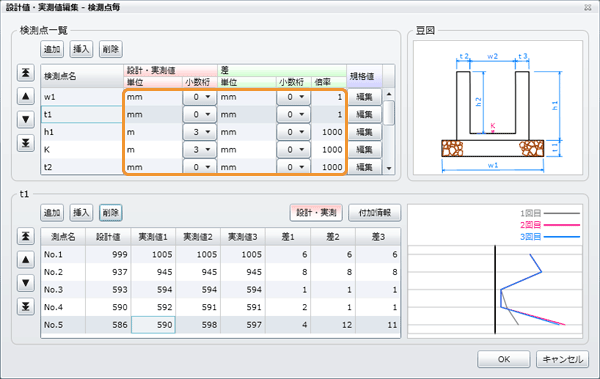600x379 pixels.
Task: Select the No.4 測点 row
Action: pyautogui.click(x=220, y=307)
